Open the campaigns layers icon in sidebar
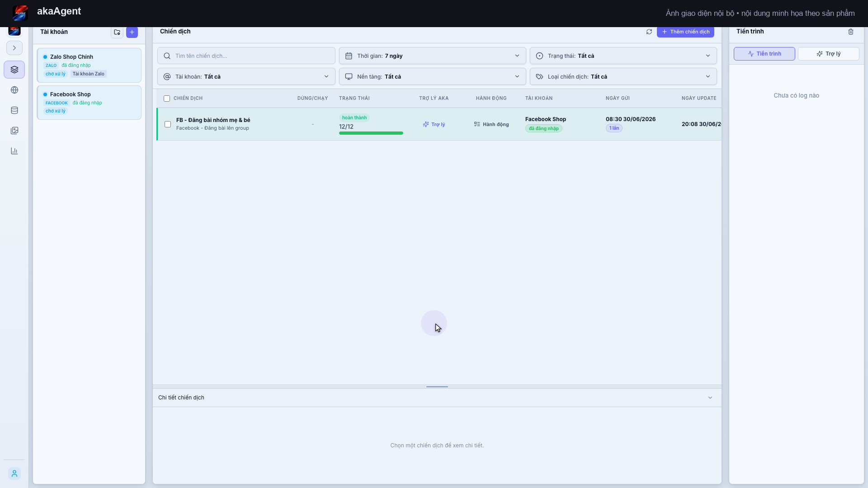This screenshot has width=868, height=488. [x=14, y=70]
